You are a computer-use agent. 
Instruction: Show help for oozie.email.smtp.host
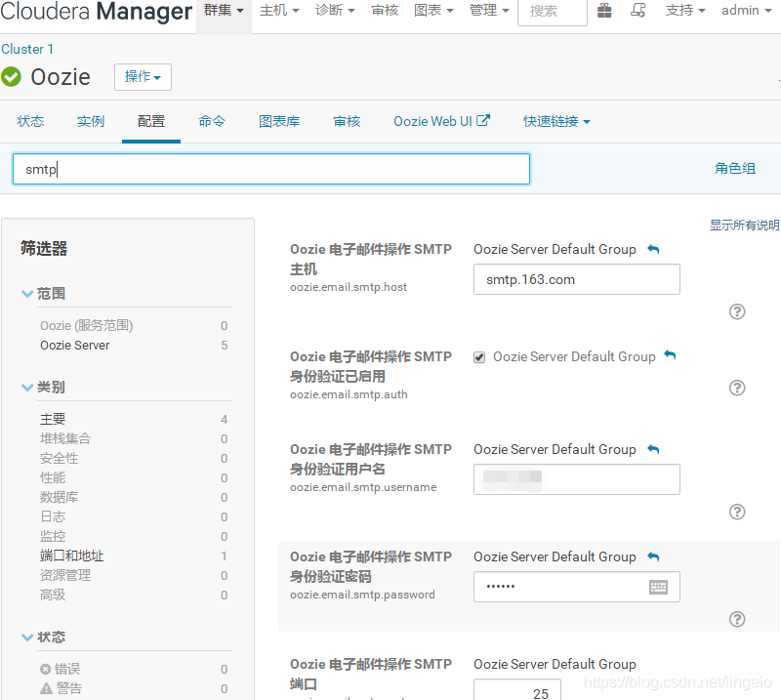click(737, 311)
